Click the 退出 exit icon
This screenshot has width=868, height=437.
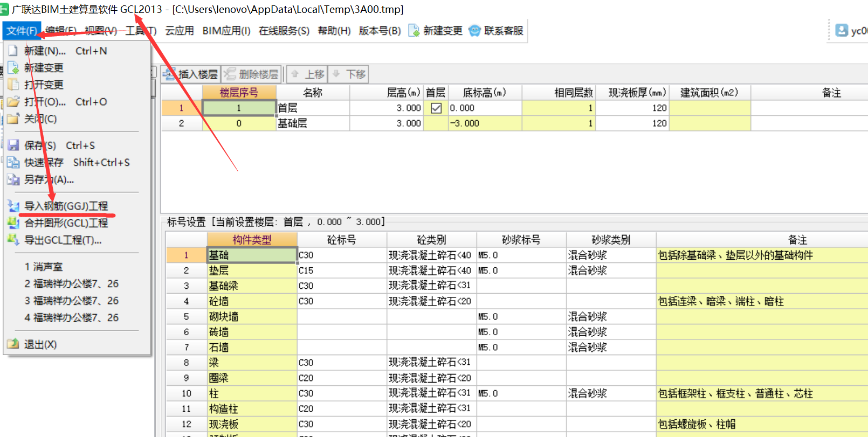coord(13,344)
